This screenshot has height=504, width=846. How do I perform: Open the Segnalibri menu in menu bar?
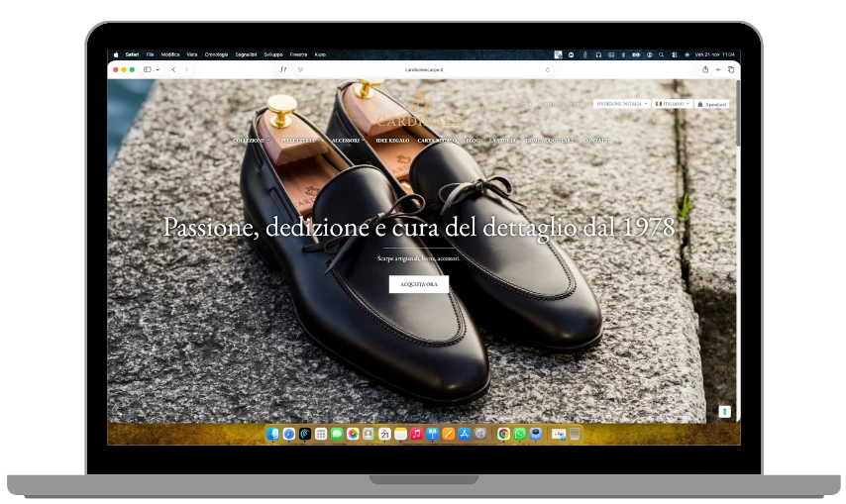(x=246, y=54)
